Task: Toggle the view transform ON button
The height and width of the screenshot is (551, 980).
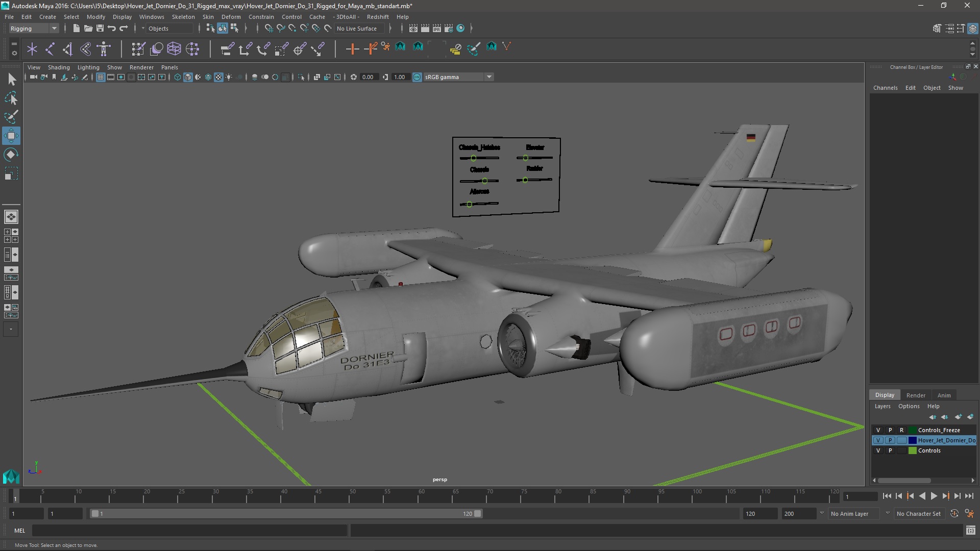Action: (x=417, y=77)
